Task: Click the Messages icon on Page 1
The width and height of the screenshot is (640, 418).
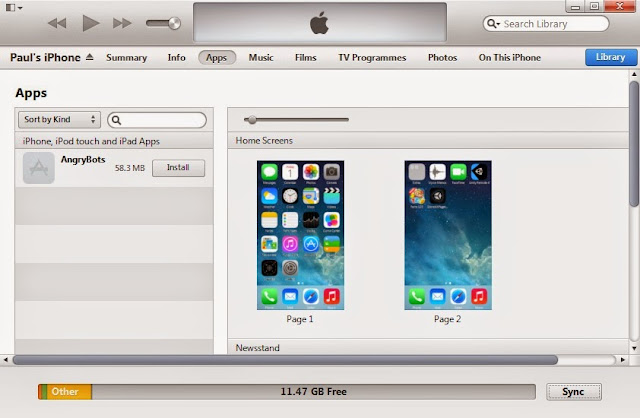Action: coord(269,172)
